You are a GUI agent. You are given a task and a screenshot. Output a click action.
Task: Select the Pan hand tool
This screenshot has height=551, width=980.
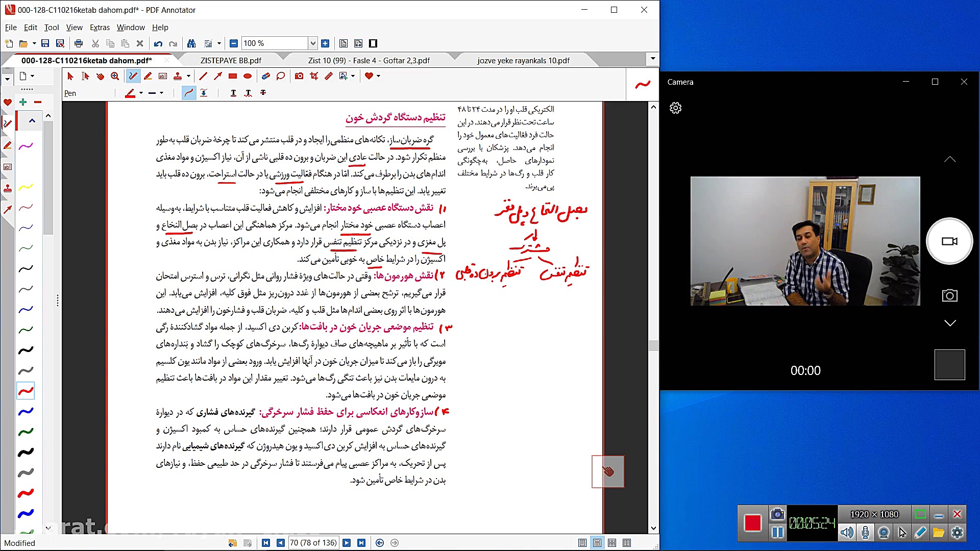[100, 76]
